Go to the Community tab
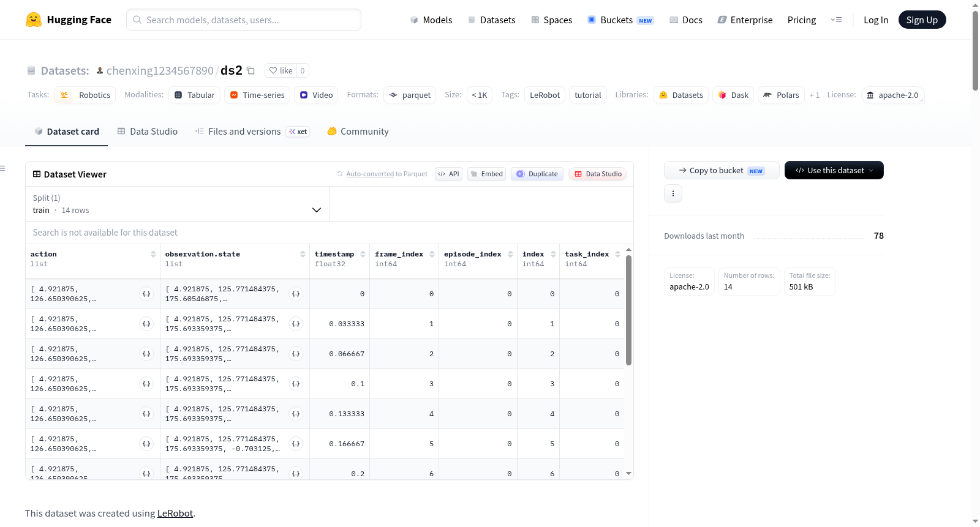 click(358, 132)
